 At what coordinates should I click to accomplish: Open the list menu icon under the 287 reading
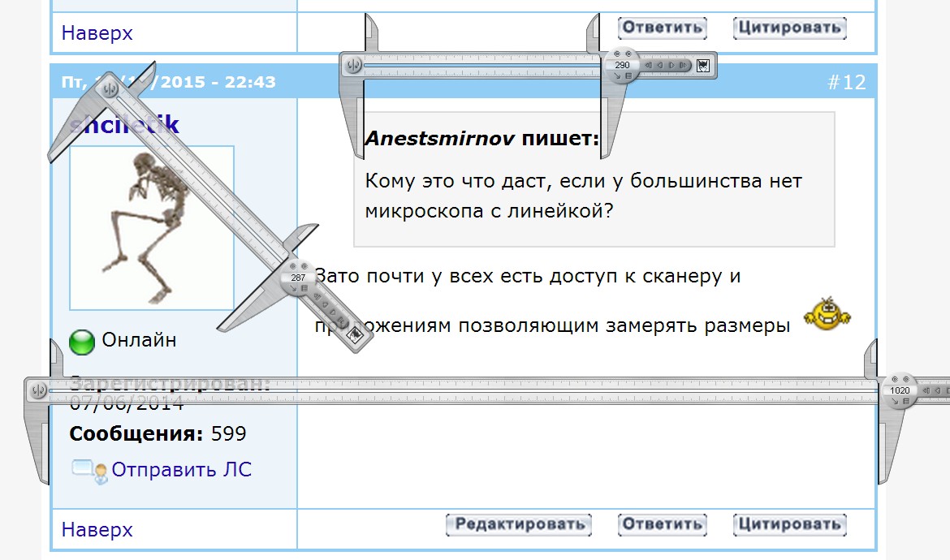(x=304, y=288)
